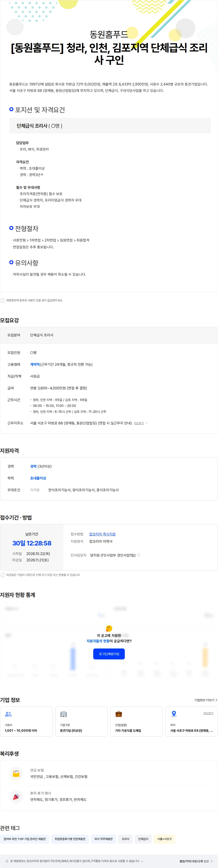Click the 문의 link under the job notice
This screenshot has height=868, width=218.
[50, 300]
